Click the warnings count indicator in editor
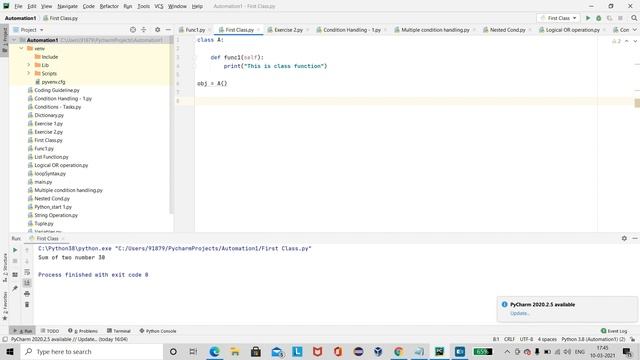Viewport: 640px width, 360px height. [x=616, y=41]
